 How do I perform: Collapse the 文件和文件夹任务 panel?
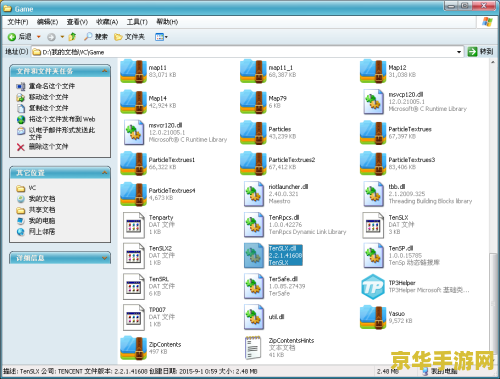[105, 71]
